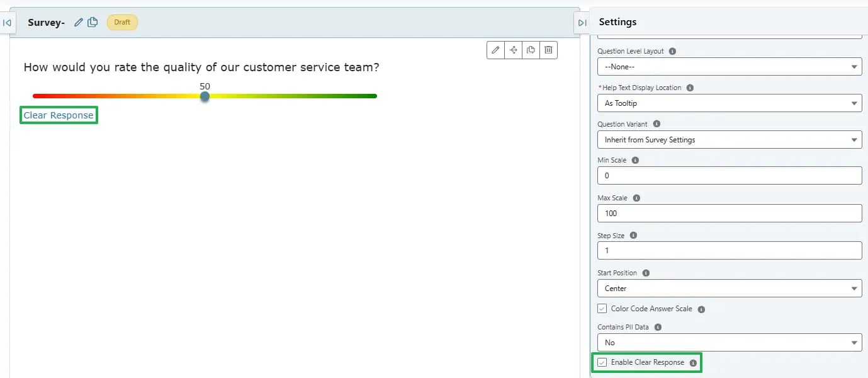868x378 pixels.
Task: Open the Start Position dropdown set to Center
Action: (730, 288)
